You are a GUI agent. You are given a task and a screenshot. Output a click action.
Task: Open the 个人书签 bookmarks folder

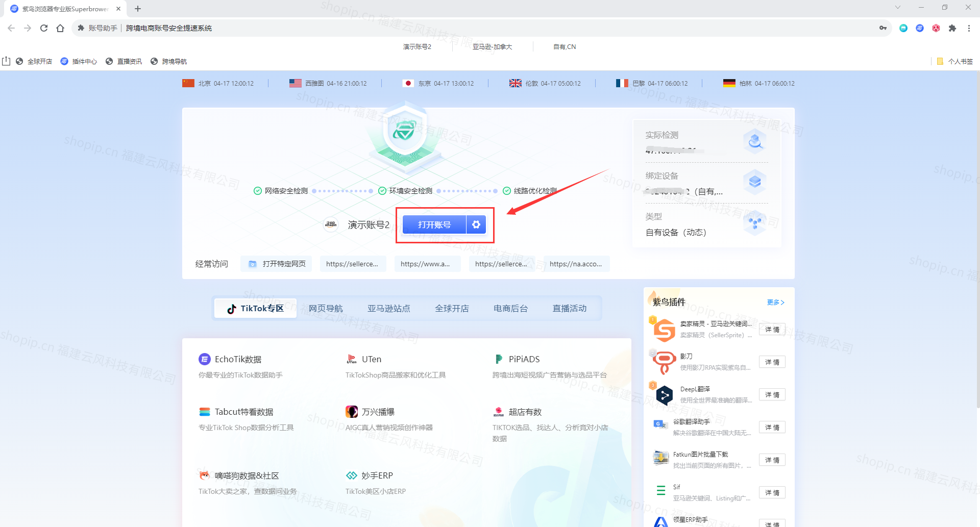click(955, 61)
